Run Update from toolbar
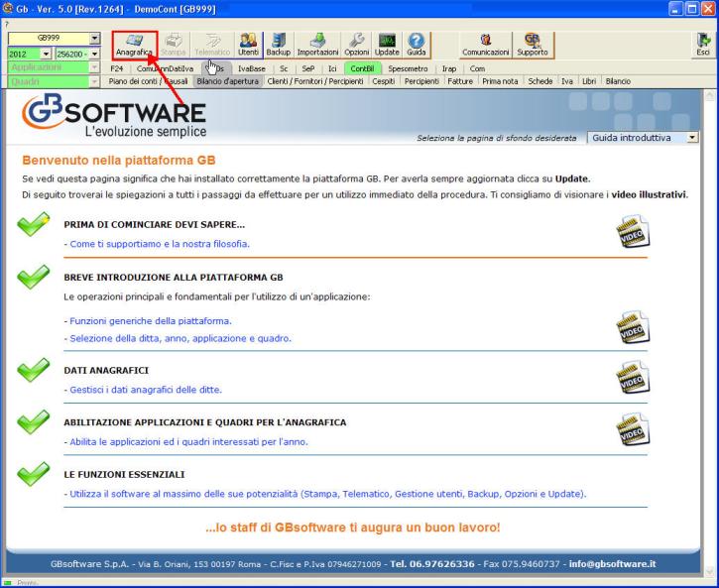This screenshot has height=588, width=719. pos(387,45)
